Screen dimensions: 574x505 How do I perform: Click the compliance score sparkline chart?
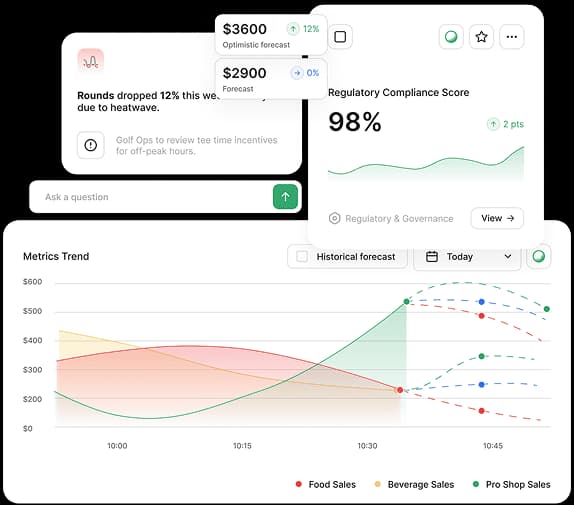(426, 164)
